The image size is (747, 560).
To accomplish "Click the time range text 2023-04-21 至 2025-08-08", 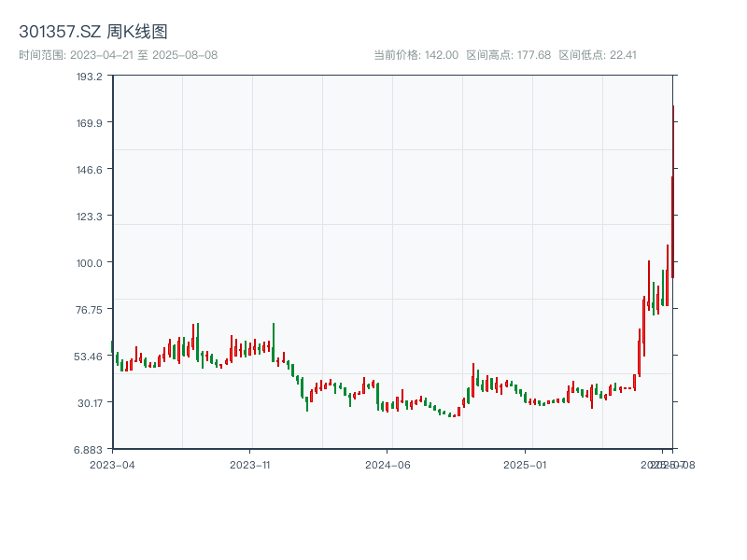I will tap(119, 55).
